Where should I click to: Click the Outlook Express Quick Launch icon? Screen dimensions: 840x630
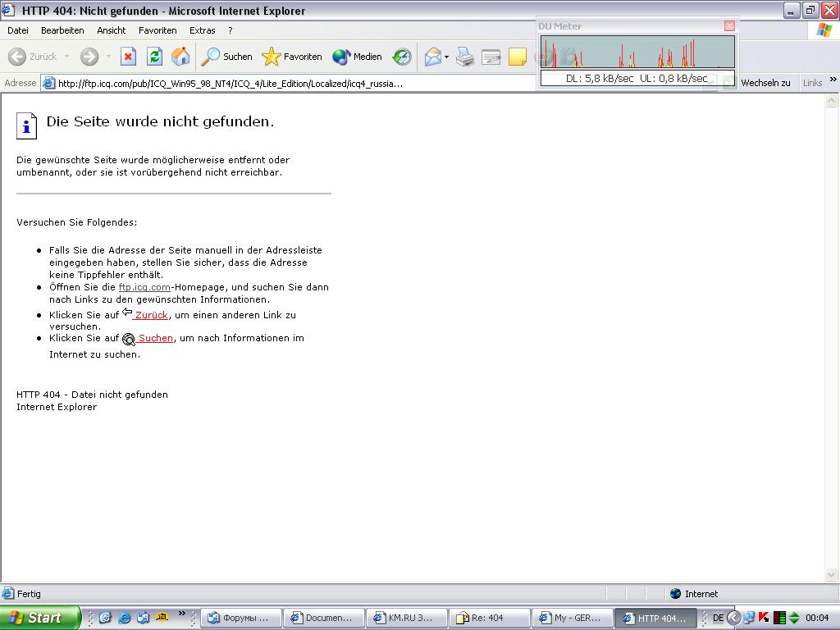pyautogui.click(x=143, y=618)
